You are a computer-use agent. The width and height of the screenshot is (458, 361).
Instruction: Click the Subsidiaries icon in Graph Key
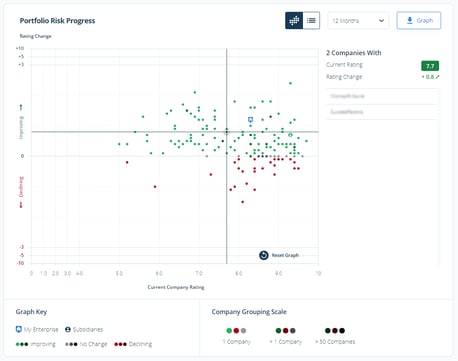68,329
